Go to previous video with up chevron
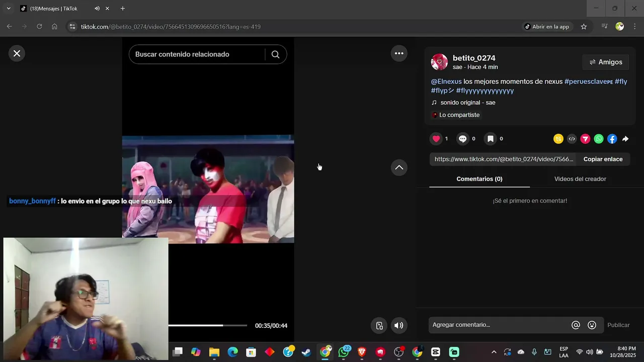The width and height of the screenshot is (644, 362). click(399, 167)
